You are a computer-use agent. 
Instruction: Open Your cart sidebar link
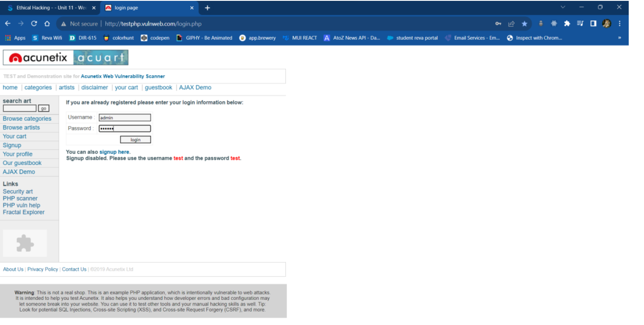tap(14, 136)
